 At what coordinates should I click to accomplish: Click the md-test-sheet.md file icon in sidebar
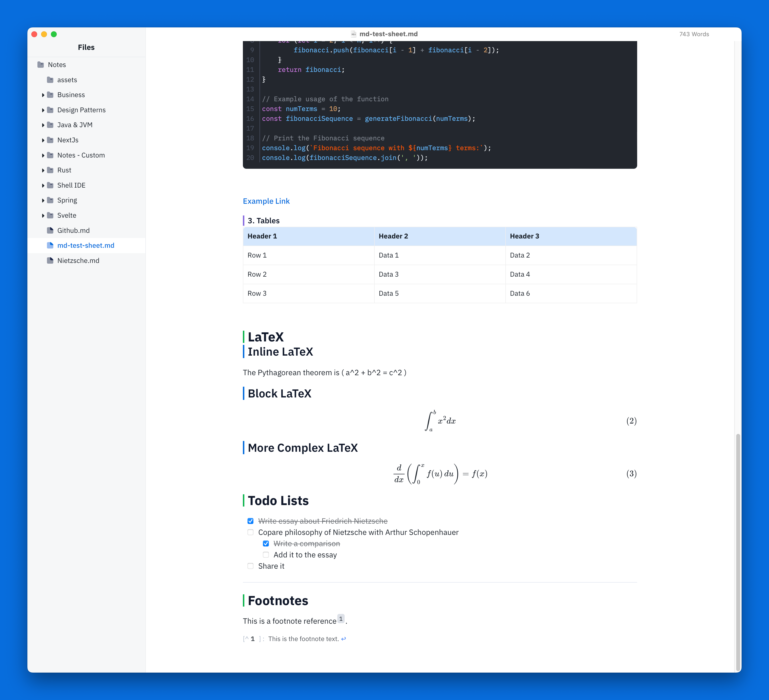click(50, 245)
